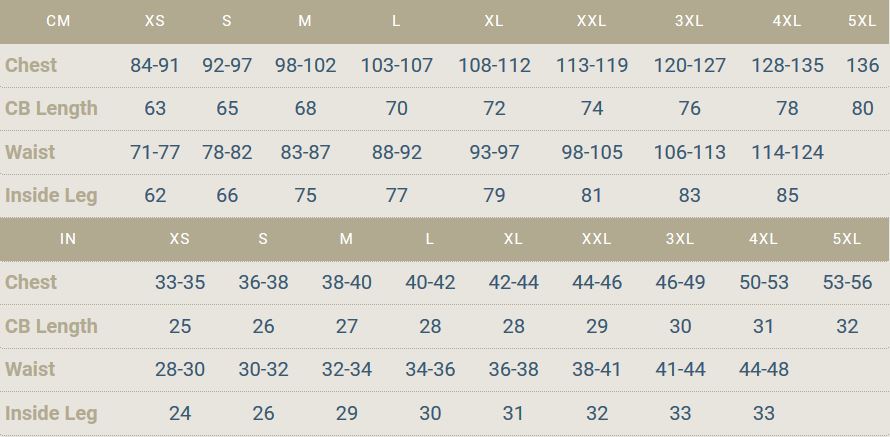
Task: Click the IN header cell
Action: (x=68, y=239)
